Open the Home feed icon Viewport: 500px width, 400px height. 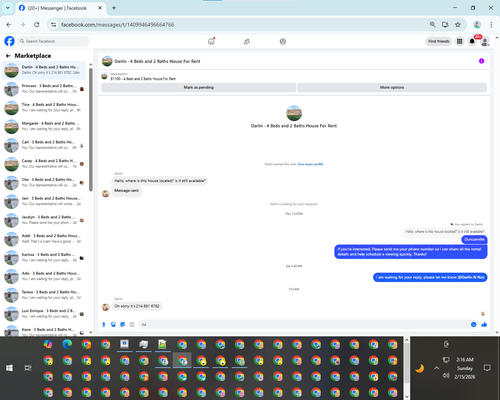click(211, 41)
